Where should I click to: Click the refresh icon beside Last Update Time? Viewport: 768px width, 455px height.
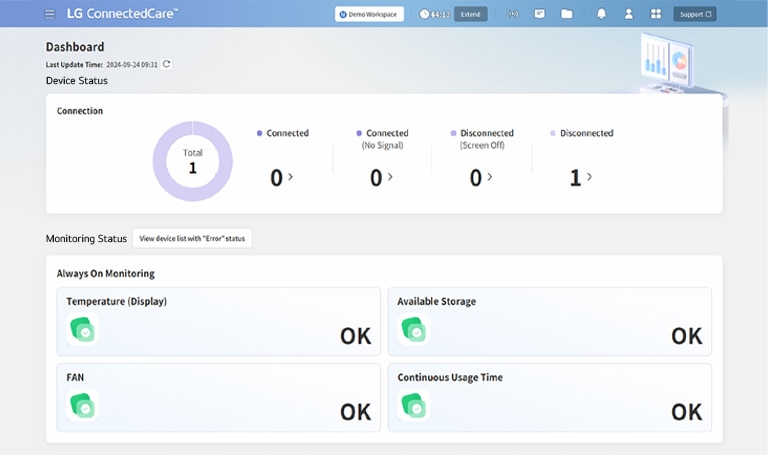click(167, 64)
